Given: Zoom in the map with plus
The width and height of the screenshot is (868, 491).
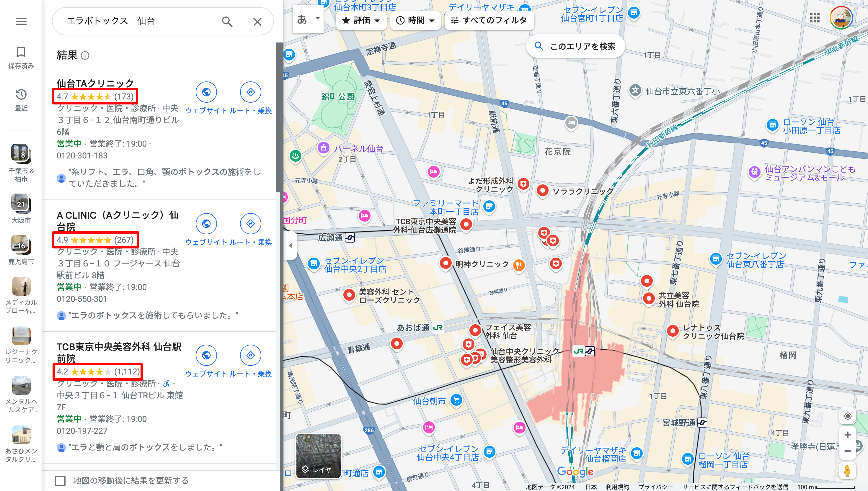Looking at the screenshot, I should click(847, 435).
